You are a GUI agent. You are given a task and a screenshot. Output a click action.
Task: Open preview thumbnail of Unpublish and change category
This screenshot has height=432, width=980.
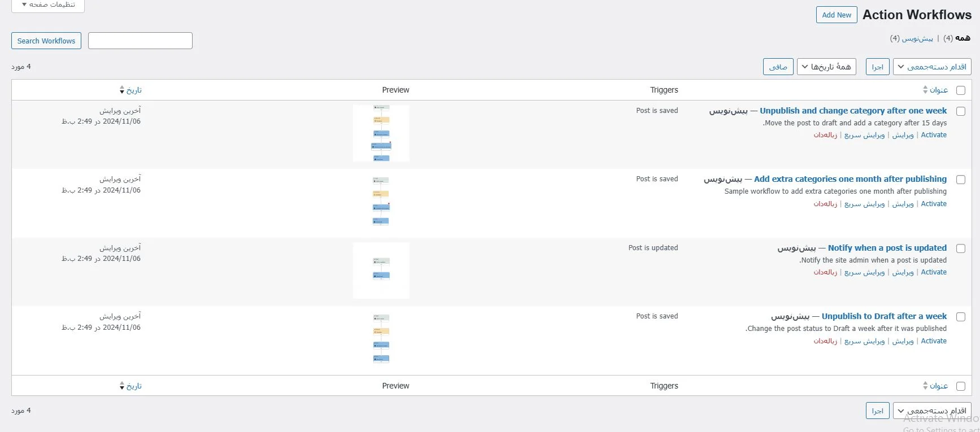[381, 133]
